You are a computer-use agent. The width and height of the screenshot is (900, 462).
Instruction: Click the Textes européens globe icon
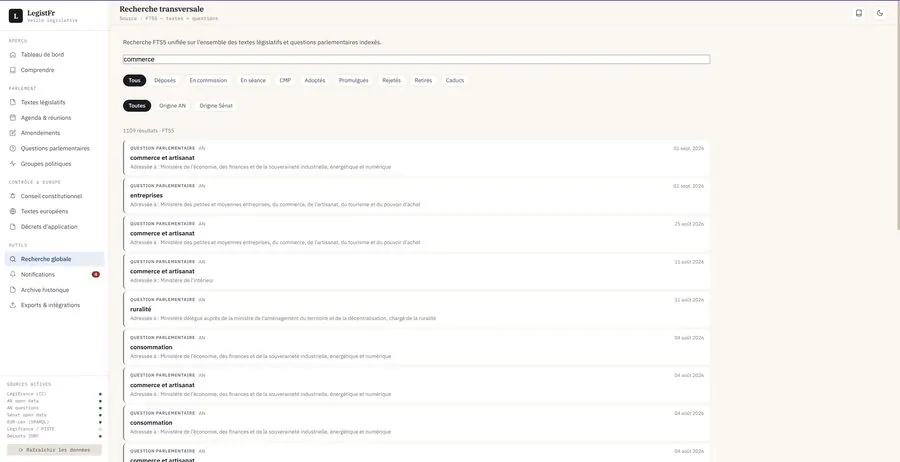click(13, 211)
